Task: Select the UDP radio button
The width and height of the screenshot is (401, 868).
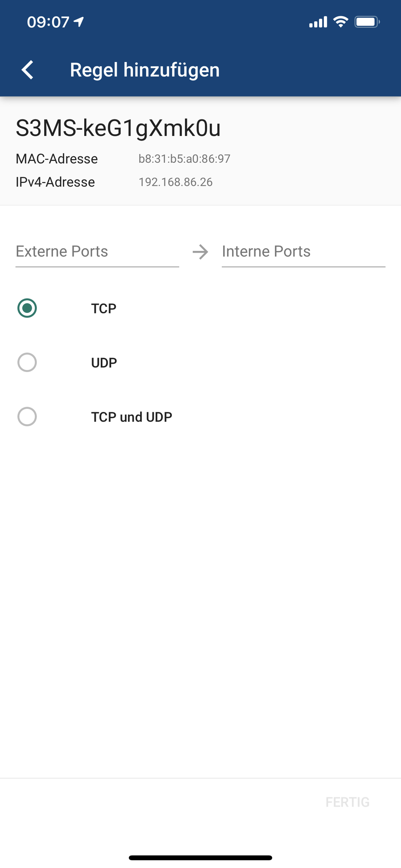Action: (27, 362)
